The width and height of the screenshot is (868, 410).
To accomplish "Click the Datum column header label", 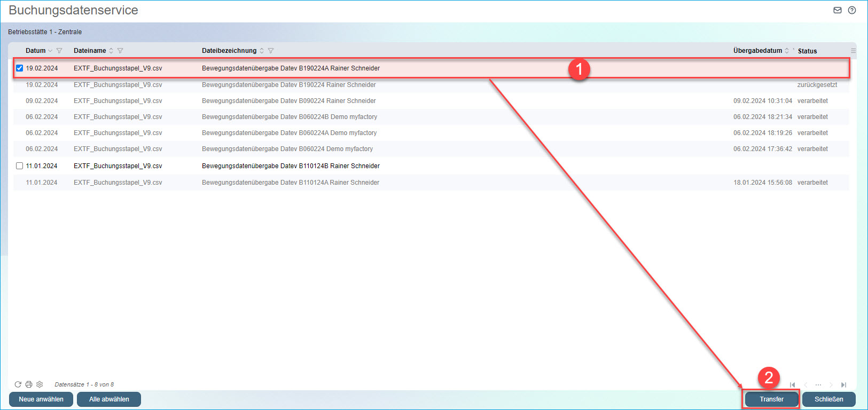I will pos(36,51).
